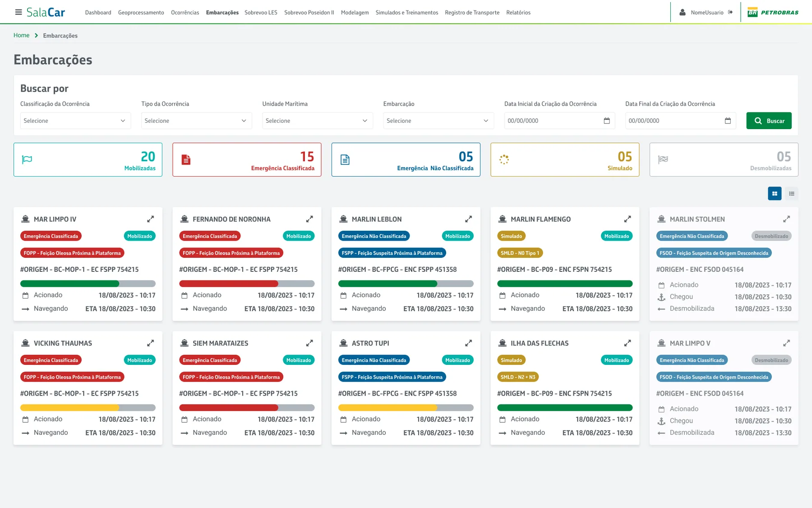Filter by 05 Desmobilizadas
This screenshot has height=508, width=812.
[x=724, y=159]
